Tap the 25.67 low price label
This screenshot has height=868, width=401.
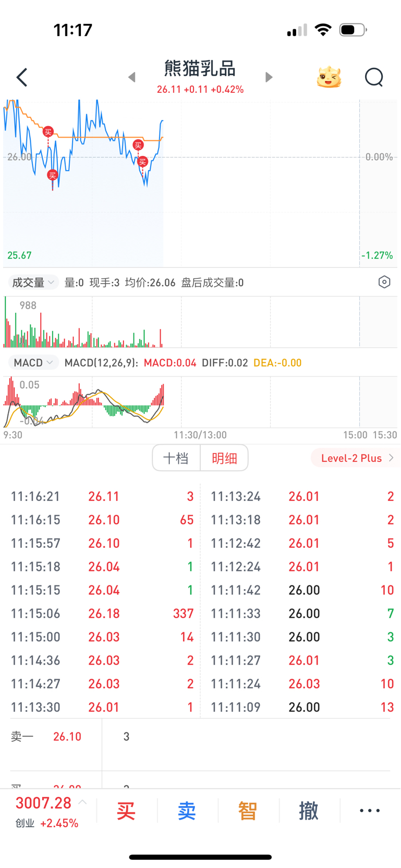click(x=19, y=255)
